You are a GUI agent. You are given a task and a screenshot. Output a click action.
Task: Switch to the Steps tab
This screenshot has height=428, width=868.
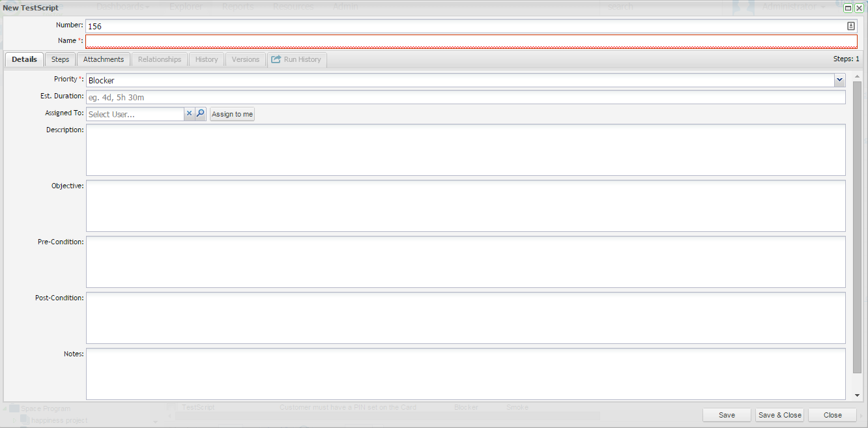click(x=60, y=59)
